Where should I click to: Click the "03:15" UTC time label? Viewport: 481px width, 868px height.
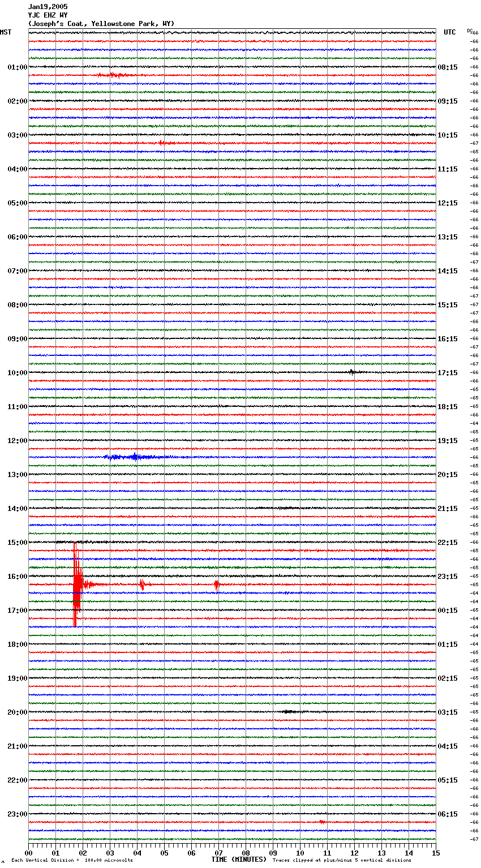click(x=448, y=712)
